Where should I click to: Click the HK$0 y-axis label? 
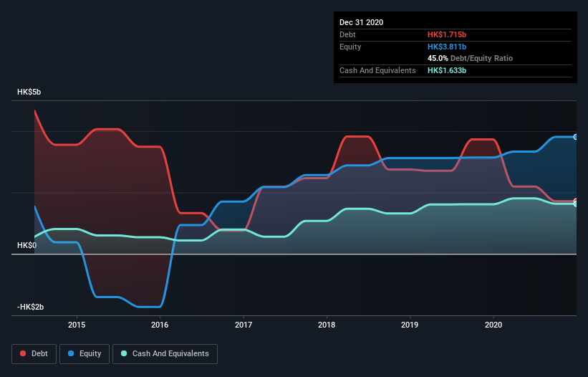coord(26,245)
